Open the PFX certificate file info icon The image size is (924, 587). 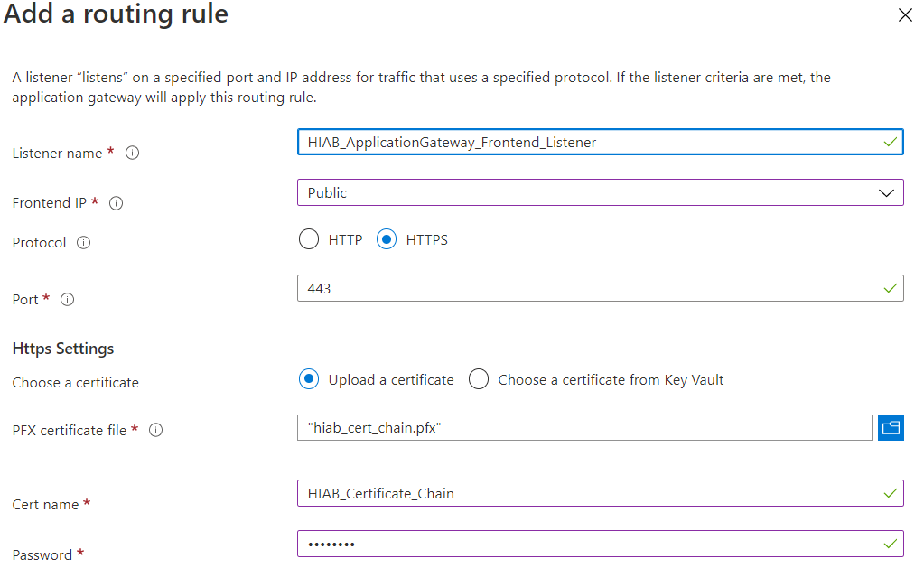[155, 430]
